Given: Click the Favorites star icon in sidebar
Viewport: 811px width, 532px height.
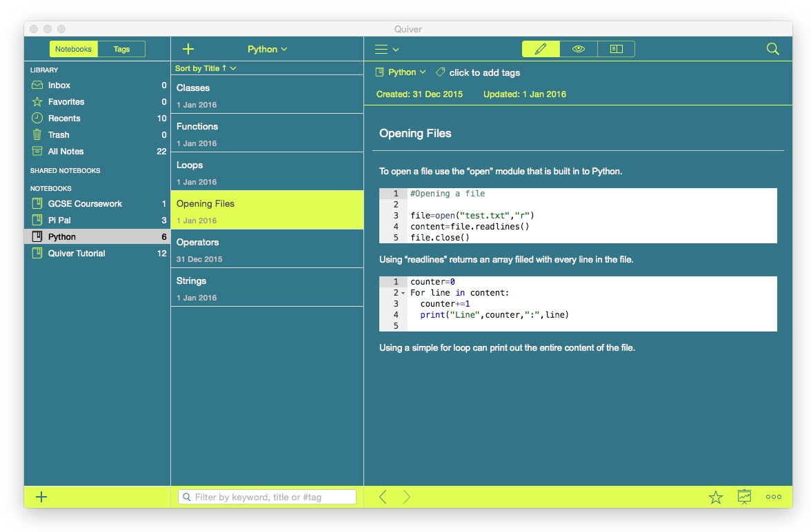Looking at the screenshot, I should [37, 102].
